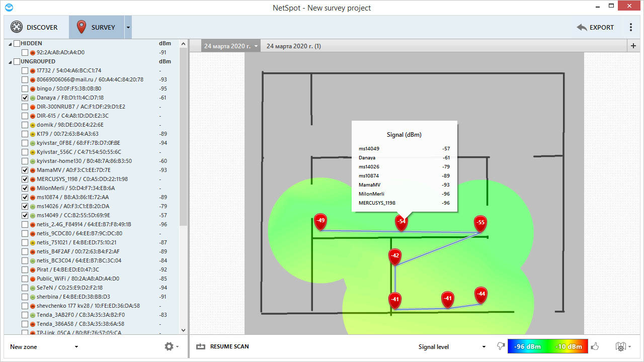Click the -49 measurement point marker
Viewport: 644px width, 362px height.
pos(320,221)
